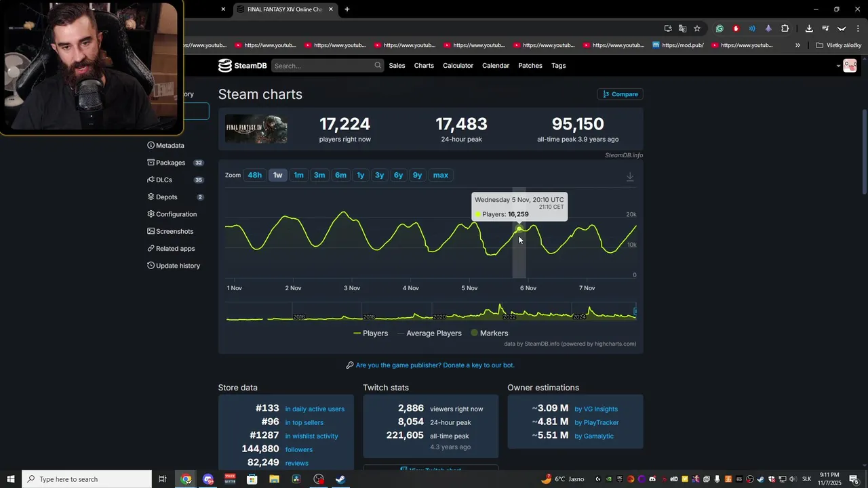
Task: Set chart zoom to 48h
Action: [255, 175]
